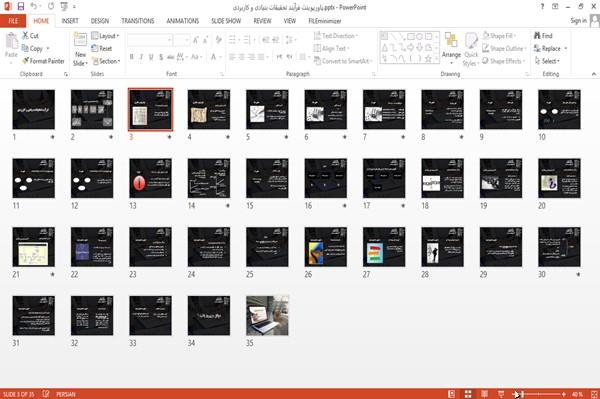Screen dimensions: 600x399
Task: Collapse the ribbon with the arrow
Action: coord(593,74)
